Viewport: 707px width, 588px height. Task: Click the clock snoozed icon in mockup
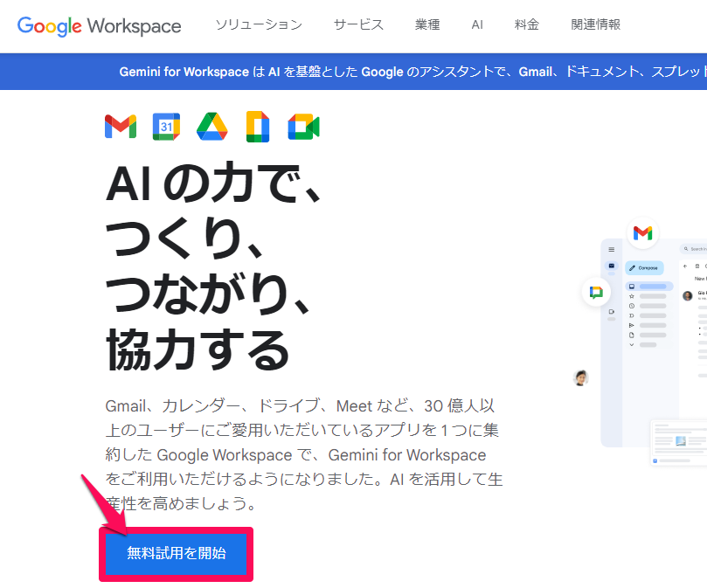coord(632,306)
